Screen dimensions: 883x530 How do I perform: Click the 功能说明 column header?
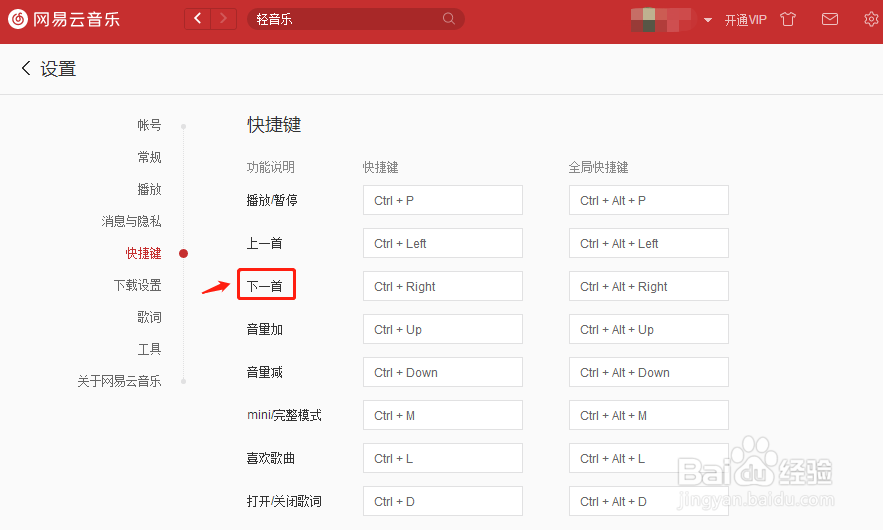(271, 167)
